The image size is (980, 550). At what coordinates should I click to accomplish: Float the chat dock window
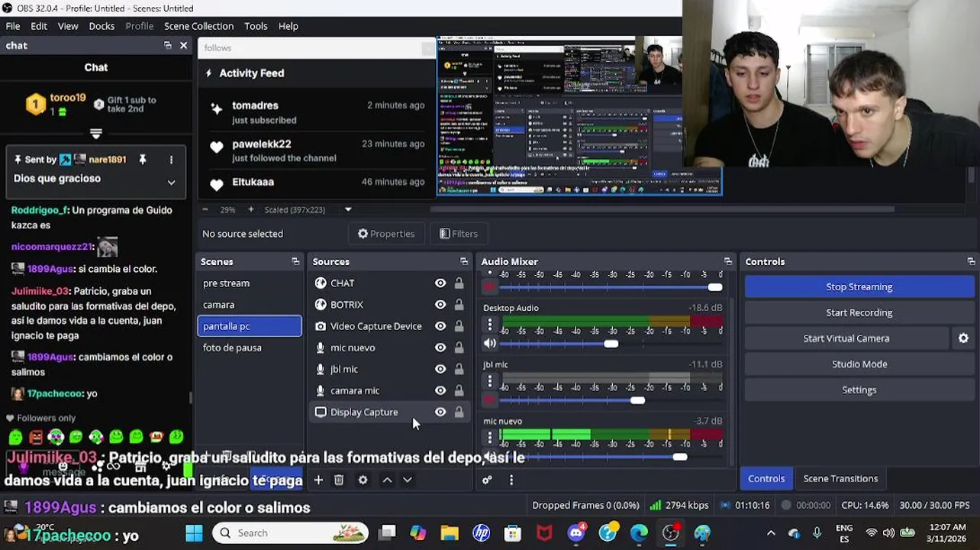coord(167,46)
